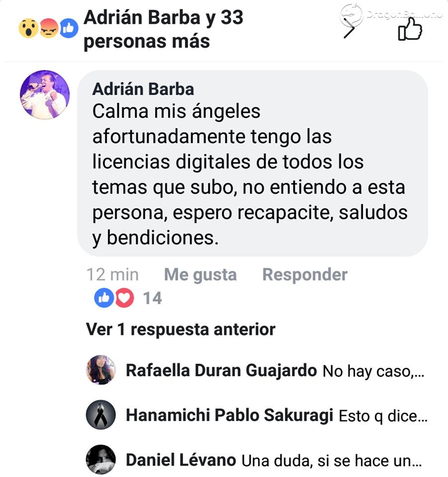The height and width of the screenshot is (477, 448).
Task: Open Hanamichi Pablo Sakuragi's black ribbon avatar
Action: click(101, 414)
